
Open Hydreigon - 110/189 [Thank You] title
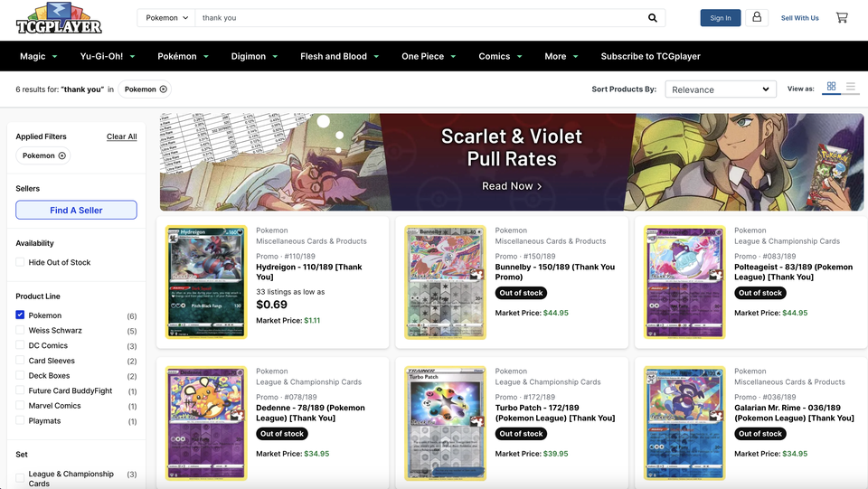pyautogui.click(x=309, y=271)
